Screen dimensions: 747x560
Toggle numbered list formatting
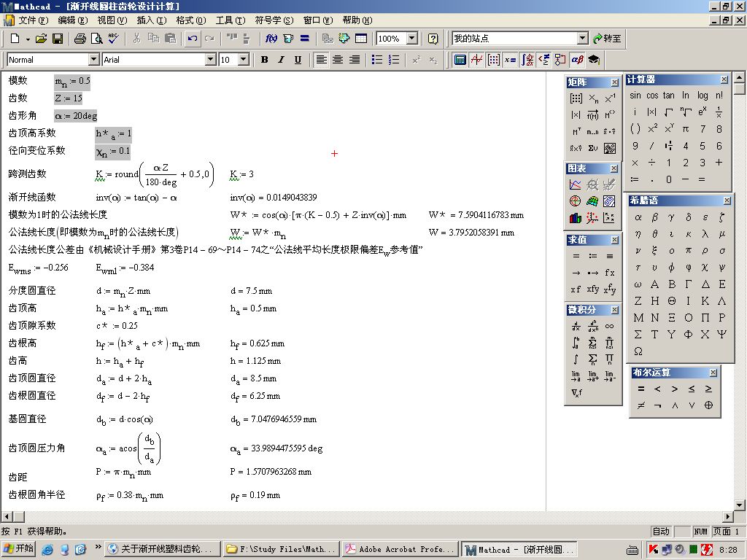pos(393,60)
